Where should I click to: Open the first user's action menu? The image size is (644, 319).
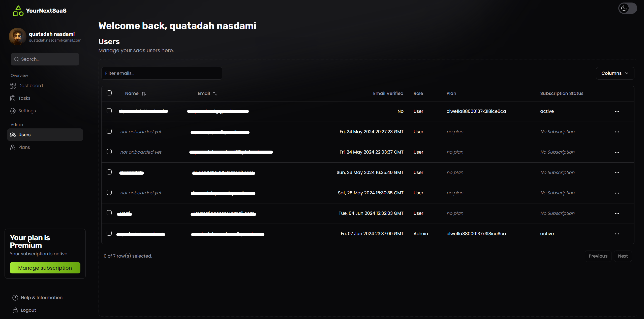click(x=617, y=112)
